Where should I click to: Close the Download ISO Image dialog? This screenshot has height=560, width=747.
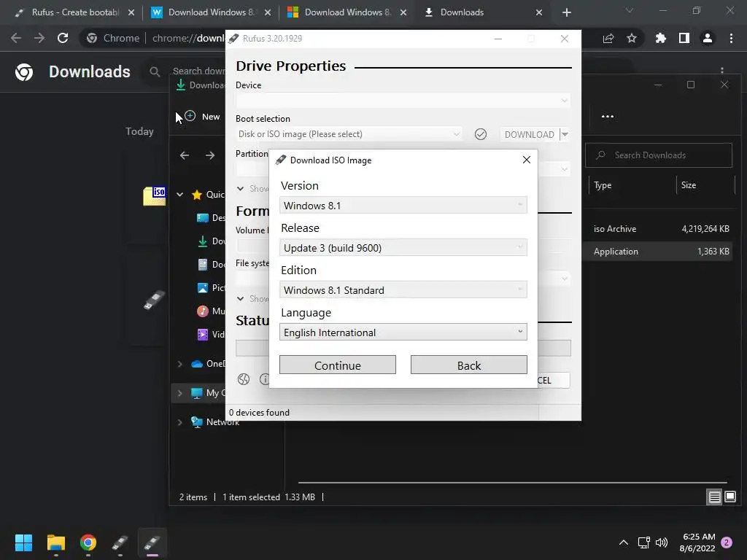[x=527, y=160]
